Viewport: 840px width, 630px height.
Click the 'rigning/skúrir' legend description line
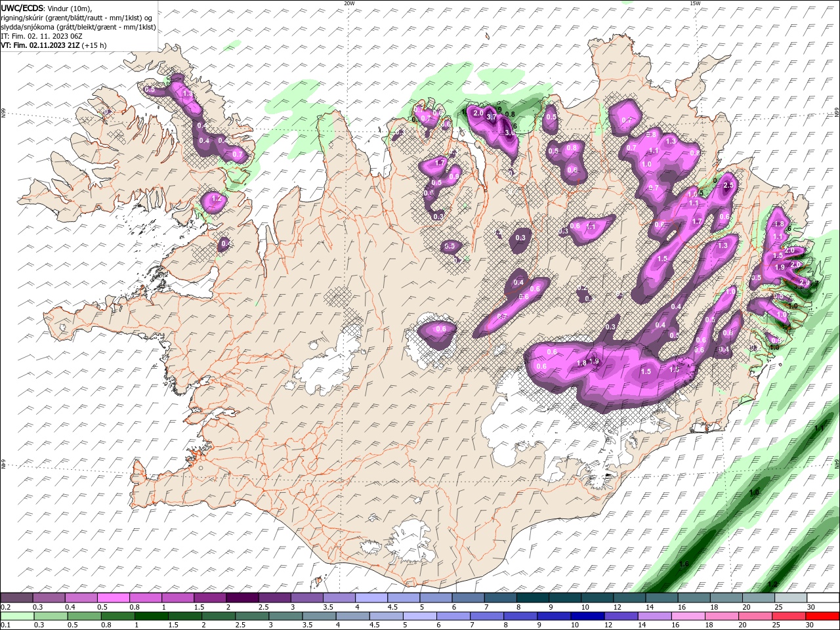point(75,18)
